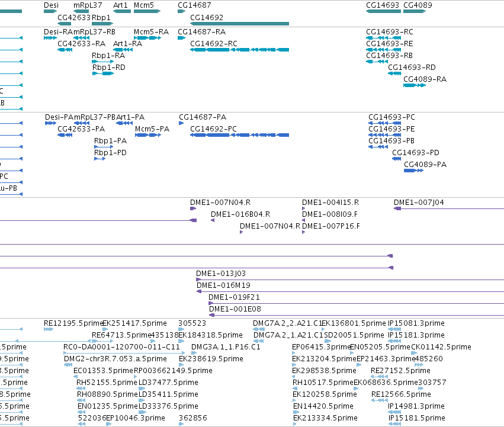Click transcript CG42633-RA
The width and height of the screenshot is (504, 427).
click(65, 50)
